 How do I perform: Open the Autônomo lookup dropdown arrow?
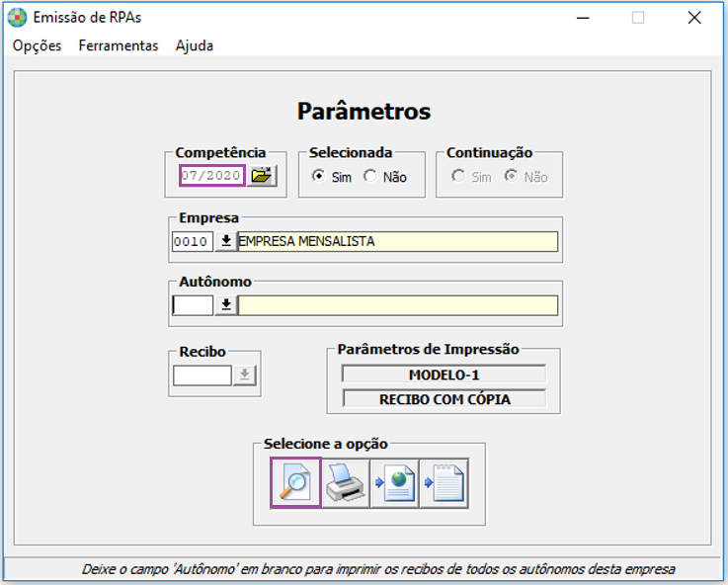point(226,305)
